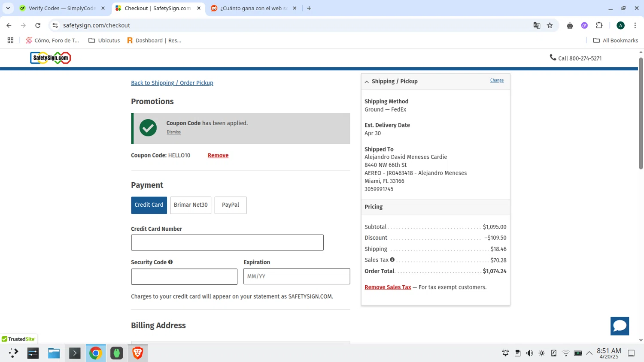The image size is (644, 362).
Task: Click the site information icon beside URL
Action: click(55, 25)
